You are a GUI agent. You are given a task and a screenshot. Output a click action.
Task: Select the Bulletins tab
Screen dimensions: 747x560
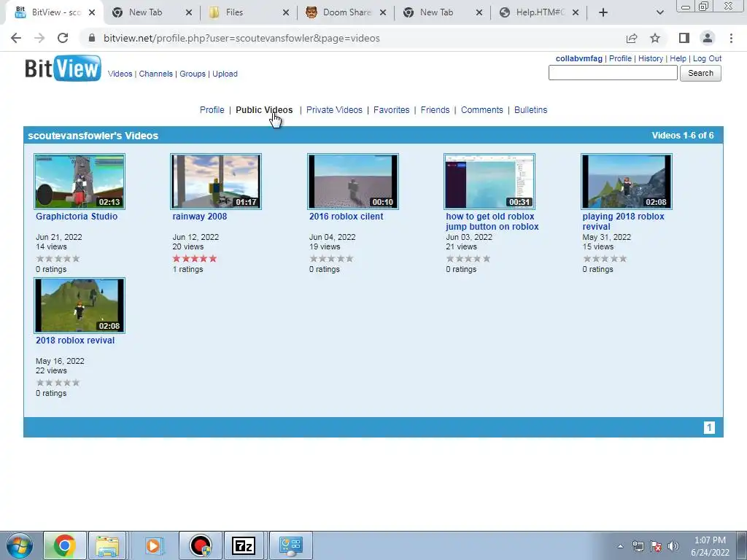pyautogui.click(x=531, y=110)
